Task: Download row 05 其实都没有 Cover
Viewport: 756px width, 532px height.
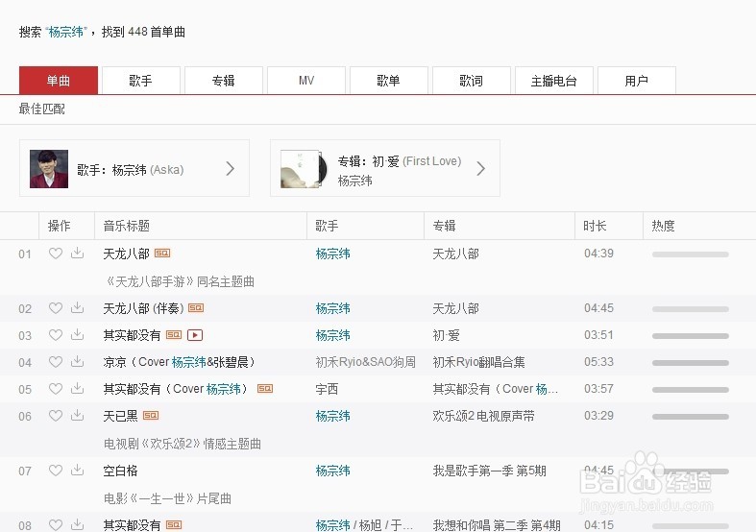Action: tap(77, 388)
